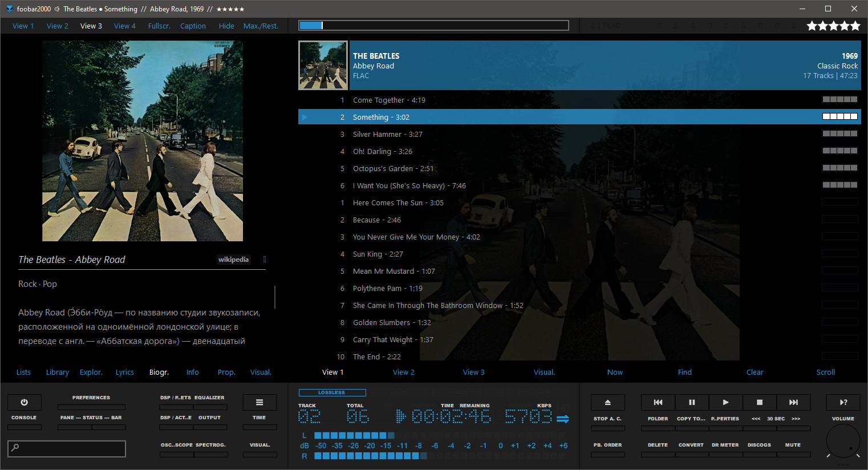The height and width of the screenshot is (470, 868).
Task: Click inside the search input field
Action: [x=67, y=448]
